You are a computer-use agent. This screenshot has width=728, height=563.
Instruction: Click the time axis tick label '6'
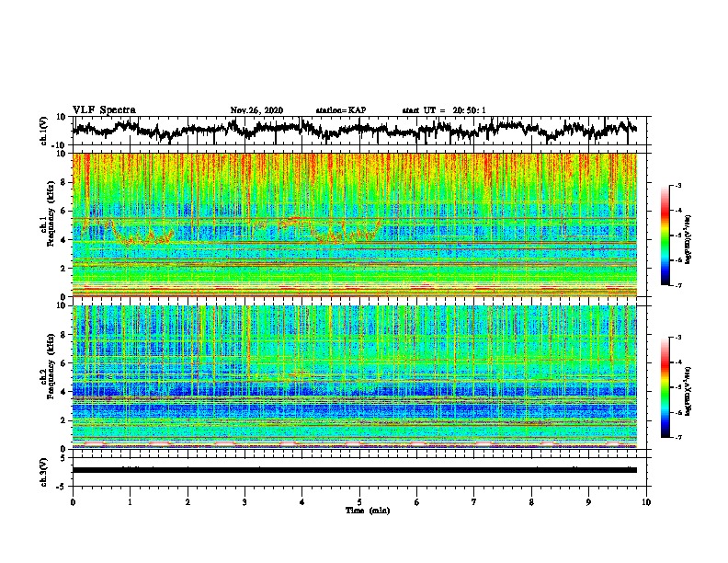tap(417, 502)
